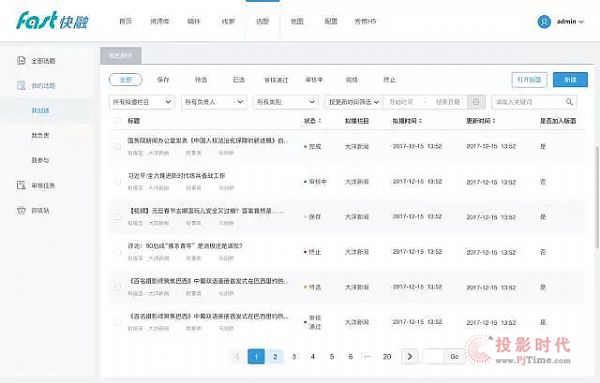Go to page 2 in pagination

pyautogui.click(x=275, y=357)
